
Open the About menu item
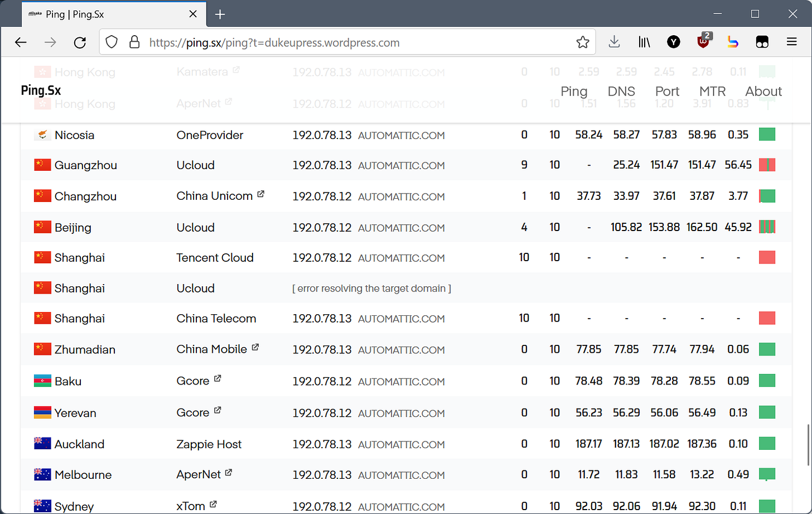763,92
